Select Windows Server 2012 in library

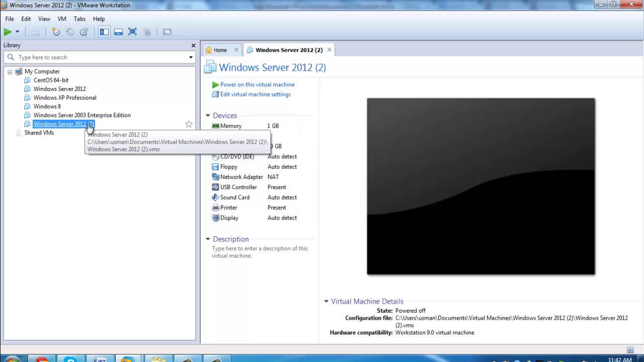(59, 89)
